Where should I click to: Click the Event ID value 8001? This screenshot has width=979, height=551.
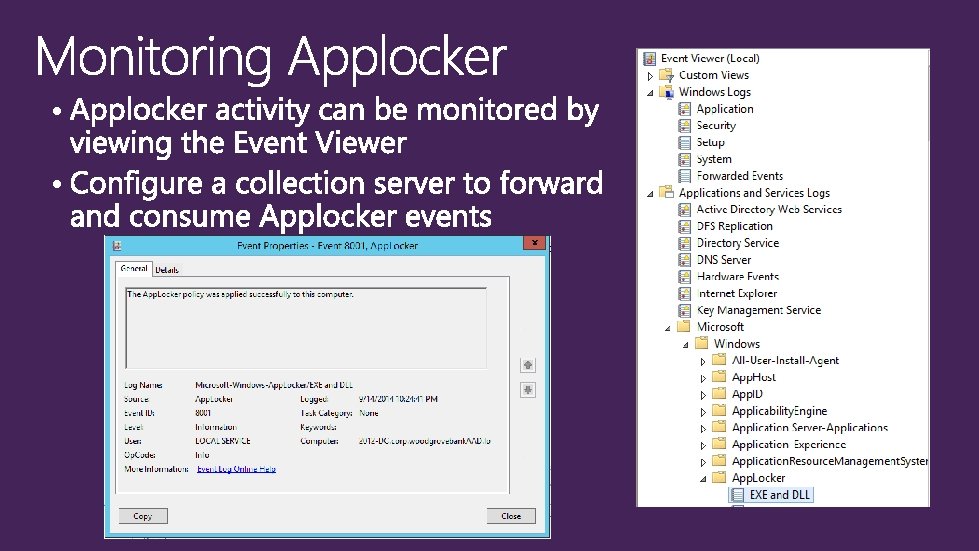point(203,413)
